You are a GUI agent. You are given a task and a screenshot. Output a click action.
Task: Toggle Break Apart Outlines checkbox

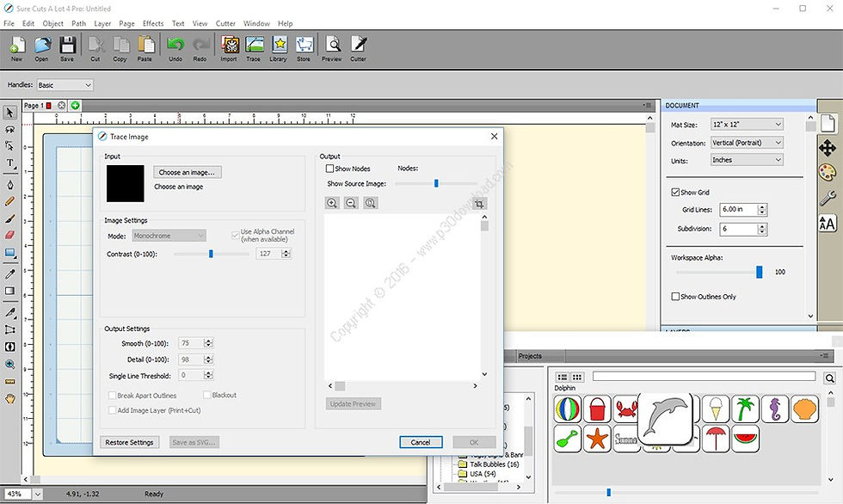(112, 396)
